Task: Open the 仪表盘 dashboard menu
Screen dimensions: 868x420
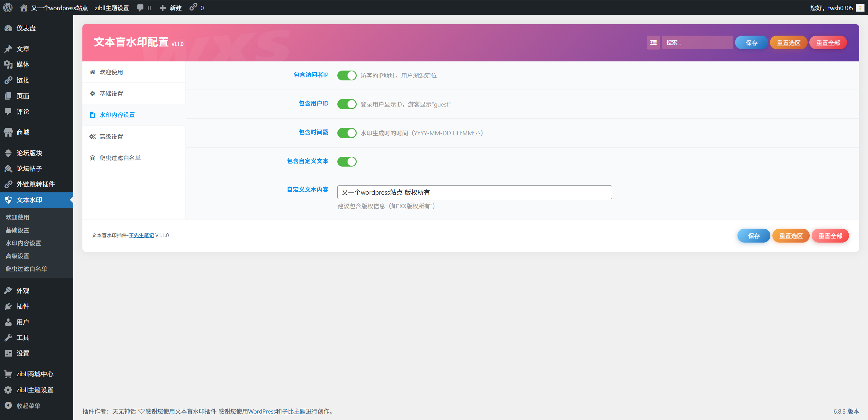Action: click(x=26, y=28)
